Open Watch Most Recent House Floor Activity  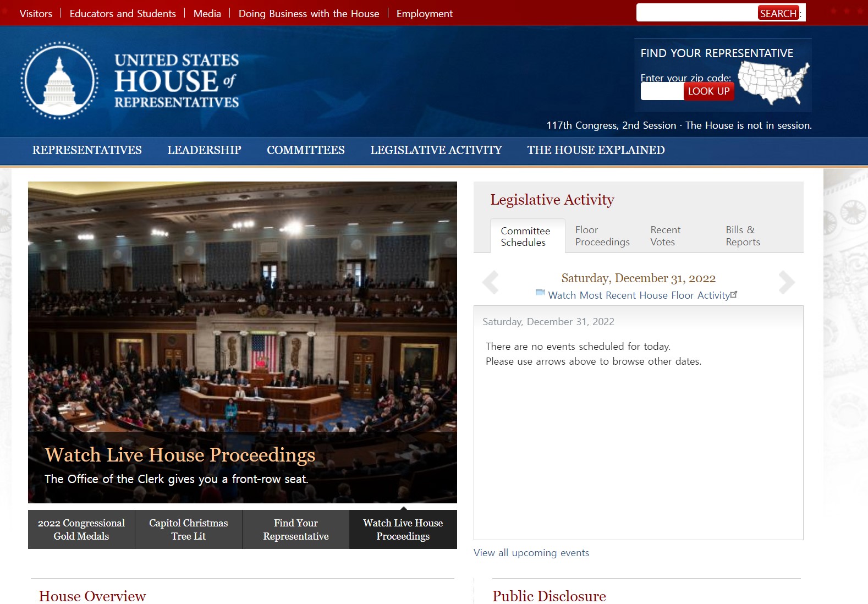(639, 295)
